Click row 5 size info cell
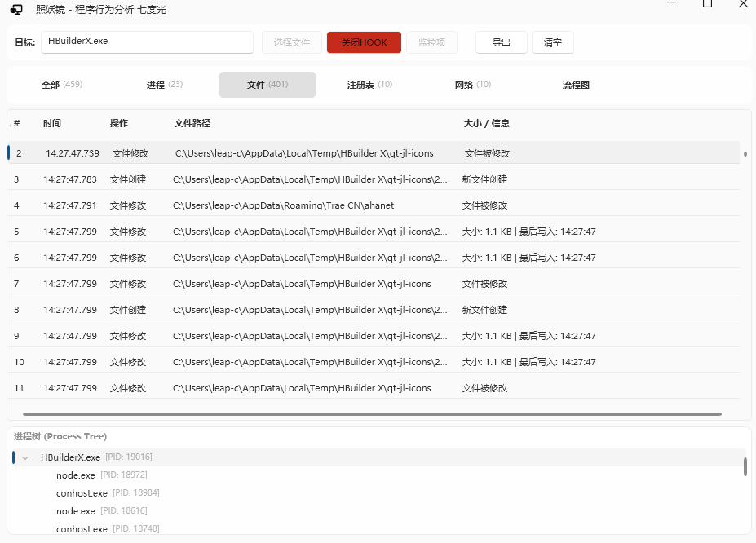This screenshot has width=756, height=543. click(529, 232)
